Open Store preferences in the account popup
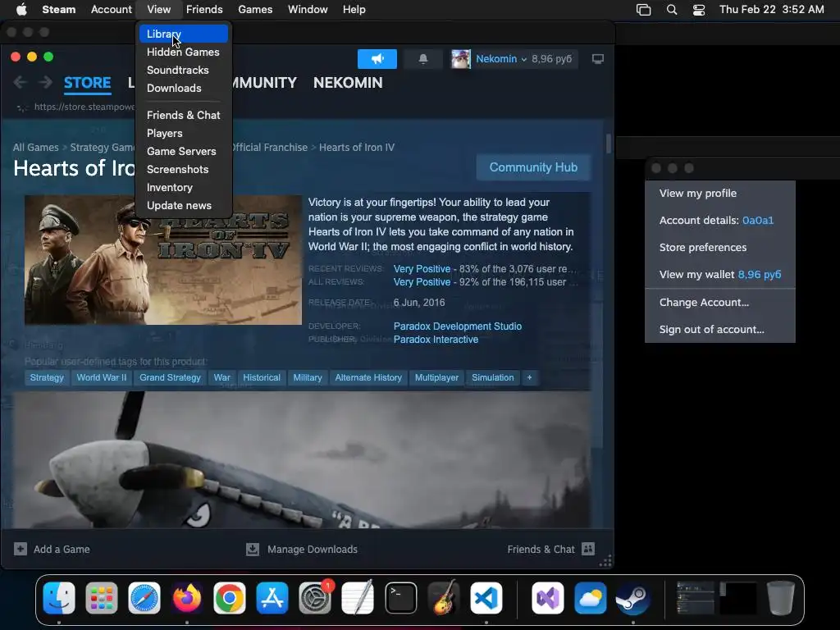This screenshot has width=840, height=630. pos(720,248)
